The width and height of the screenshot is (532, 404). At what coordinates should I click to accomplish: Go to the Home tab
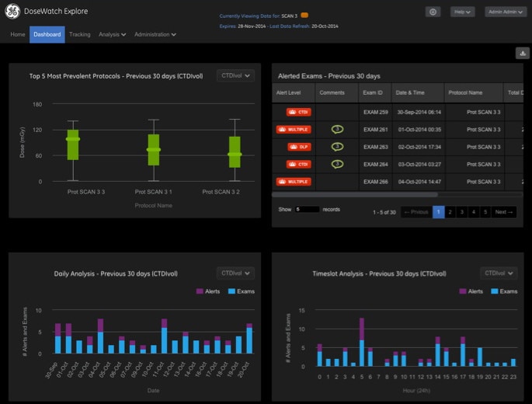[18, 34]
